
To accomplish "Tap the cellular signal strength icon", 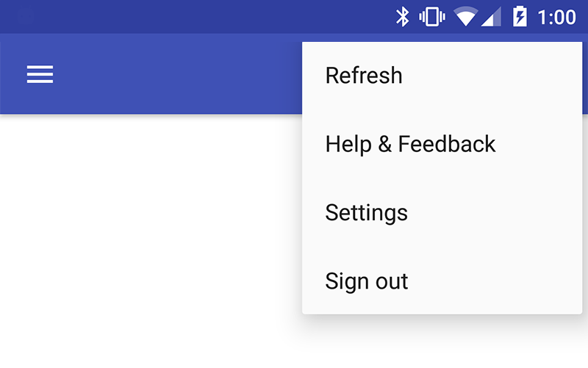I will [x=491, y=16].
